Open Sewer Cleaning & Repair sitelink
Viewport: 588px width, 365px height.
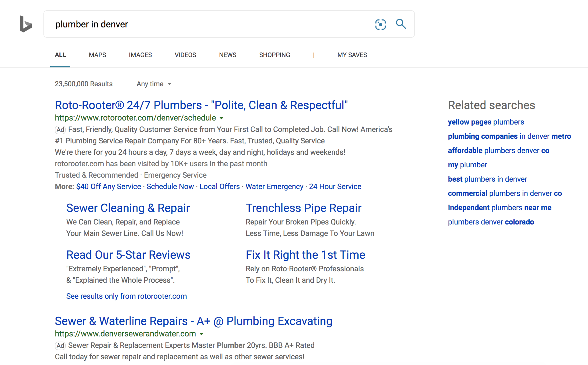point(128,208)
